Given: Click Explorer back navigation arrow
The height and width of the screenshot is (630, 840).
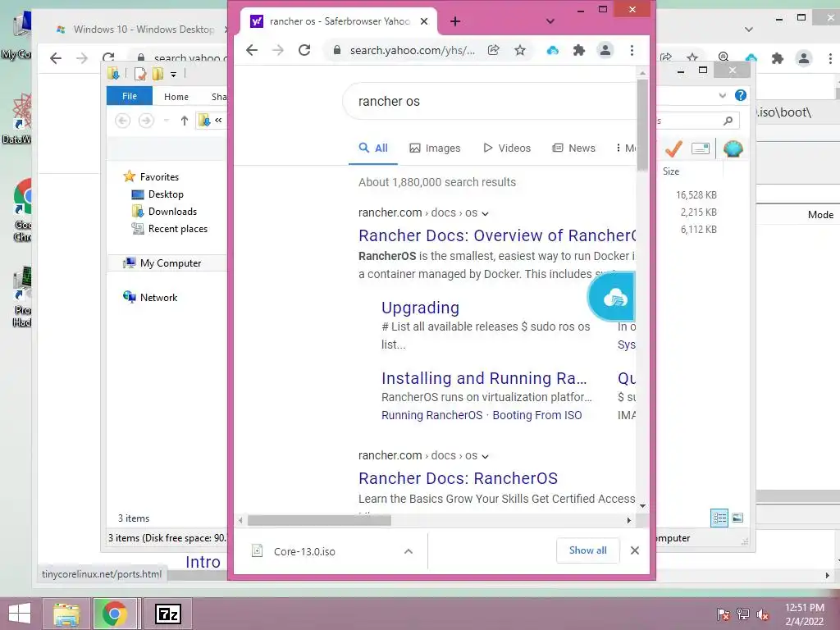Looking at the screenshot, I should point(123,121).
